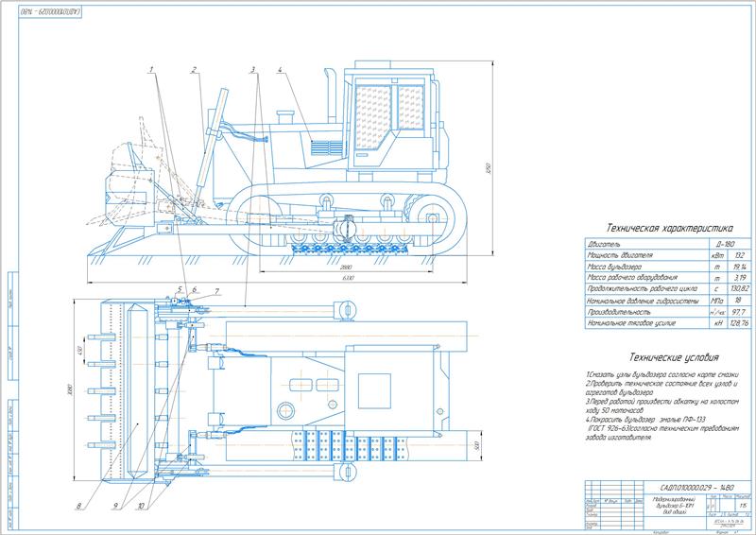Screen dimensions: 756x535
Task: Click callout number "1" above side view
Action: point(152,69)
